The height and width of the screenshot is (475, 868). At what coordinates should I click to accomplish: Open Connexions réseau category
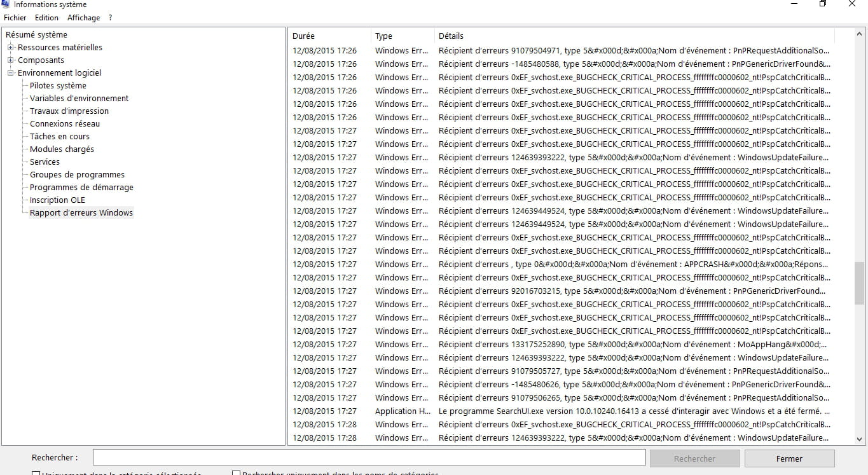(x=65, y=124)
